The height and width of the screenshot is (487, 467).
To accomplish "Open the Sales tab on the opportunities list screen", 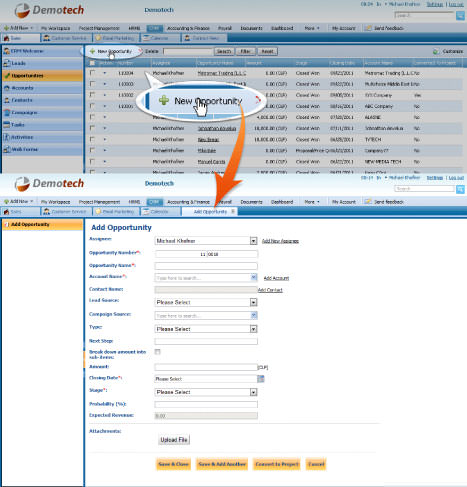I will 21,38.
